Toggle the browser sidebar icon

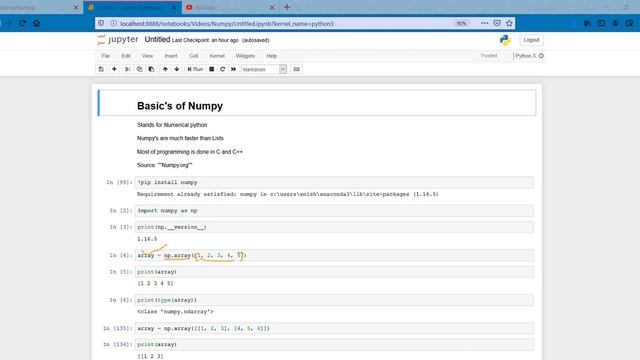coord(601,23)
